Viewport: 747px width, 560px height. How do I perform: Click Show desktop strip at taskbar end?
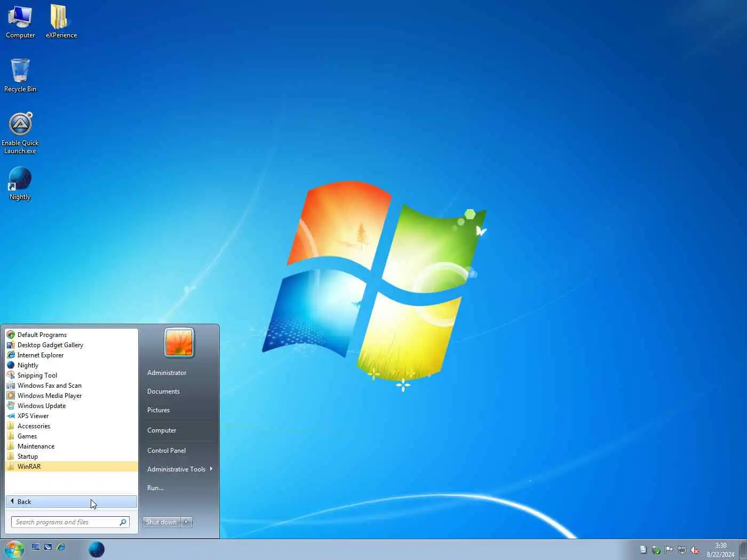click(743, 549)
